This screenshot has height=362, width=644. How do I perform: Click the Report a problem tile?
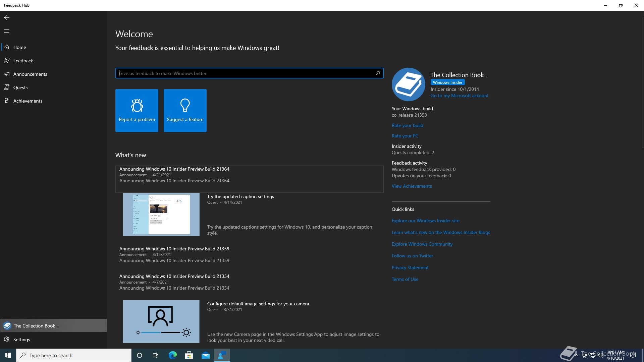pyautogui.click(x=137, y=111)
